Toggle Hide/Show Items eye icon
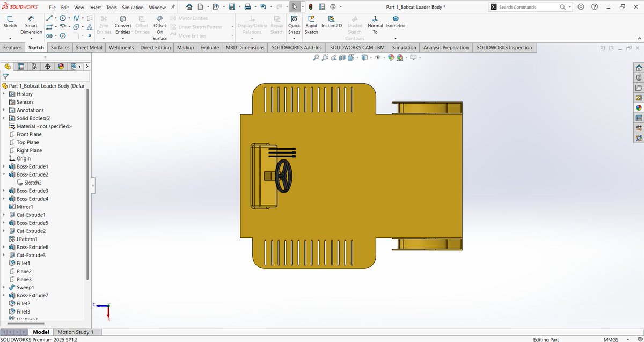This screenshot has width=644, height=342. (378, 57)
